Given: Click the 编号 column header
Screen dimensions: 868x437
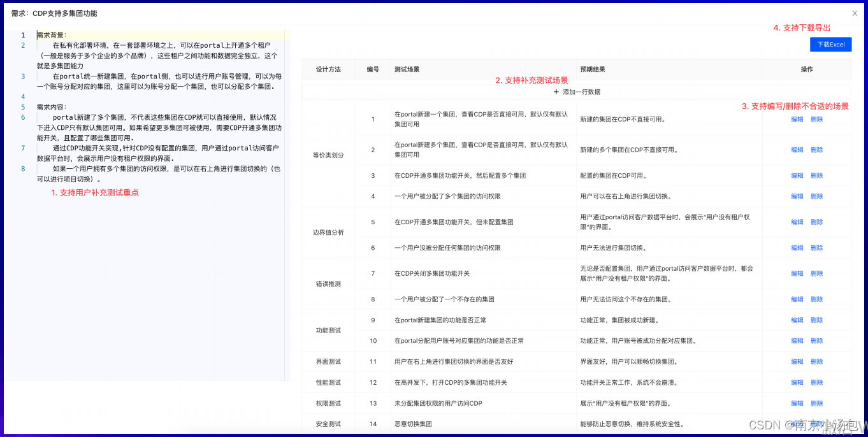Looking at the screenshot, I should (x=373, y=69).
